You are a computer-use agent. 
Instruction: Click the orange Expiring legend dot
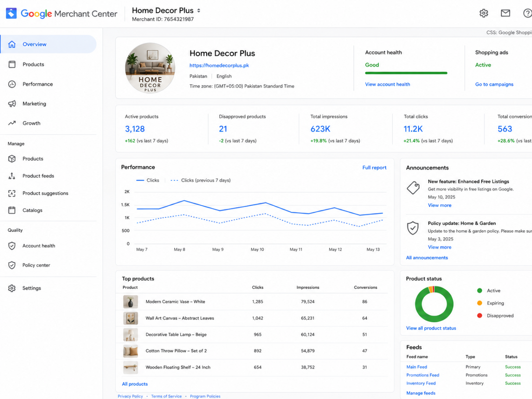tap(479, 303)
